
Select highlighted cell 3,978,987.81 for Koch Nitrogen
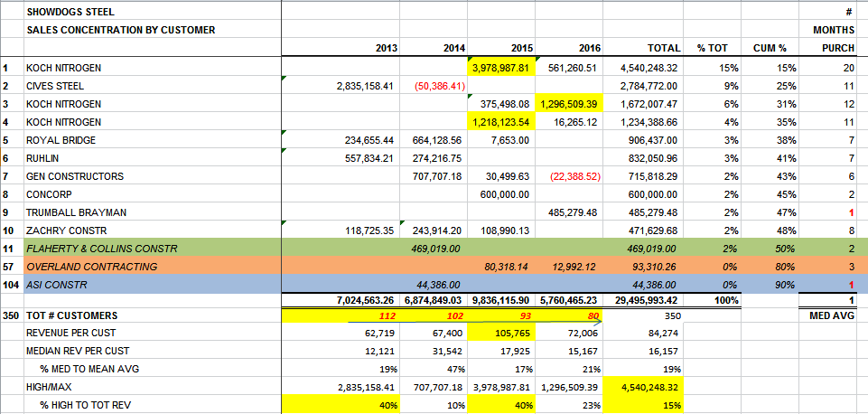point(501,68)
